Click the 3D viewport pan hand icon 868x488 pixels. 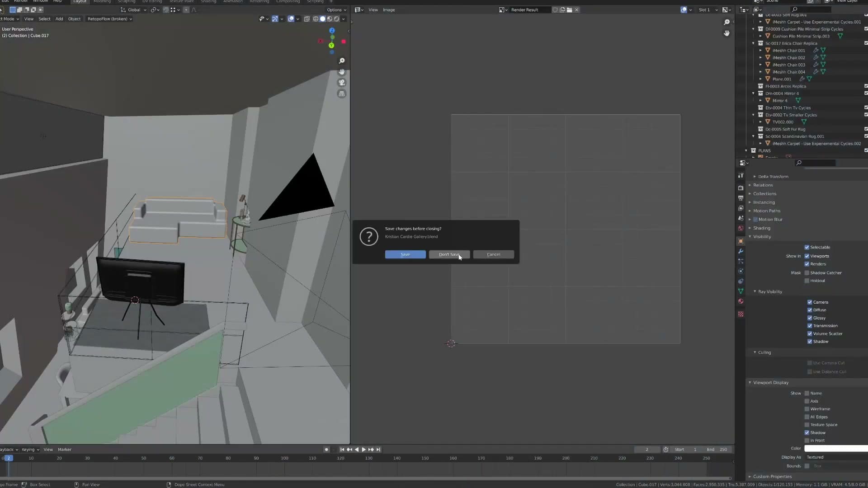[x=342, y=72]
